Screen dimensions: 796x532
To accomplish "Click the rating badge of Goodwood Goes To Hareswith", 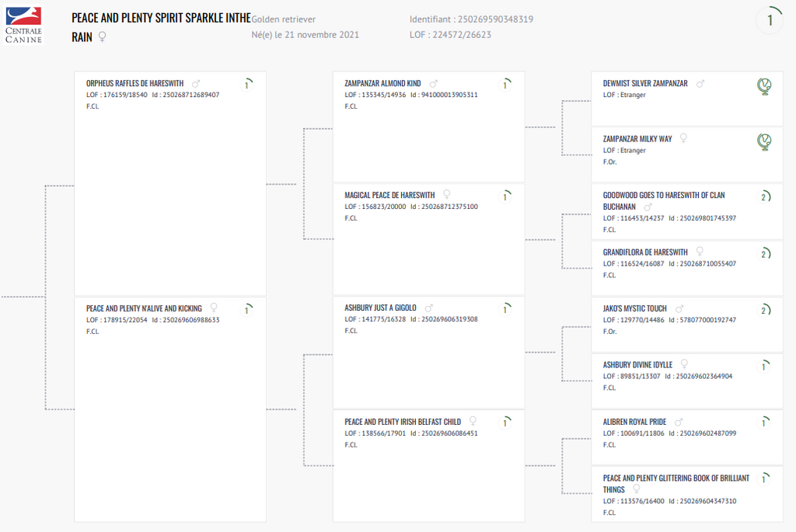I will click(763, 197).
